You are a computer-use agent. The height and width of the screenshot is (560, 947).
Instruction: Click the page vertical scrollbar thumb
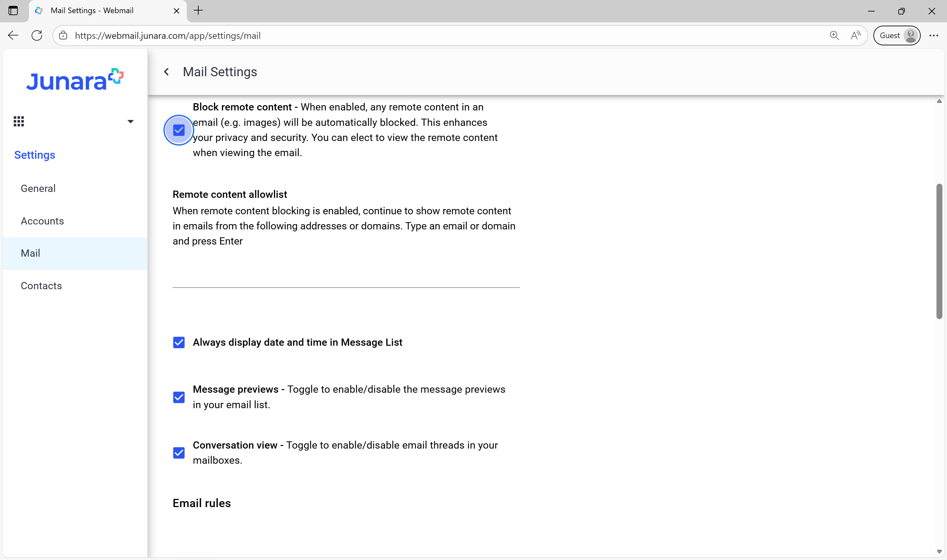(x=939, y=251)
